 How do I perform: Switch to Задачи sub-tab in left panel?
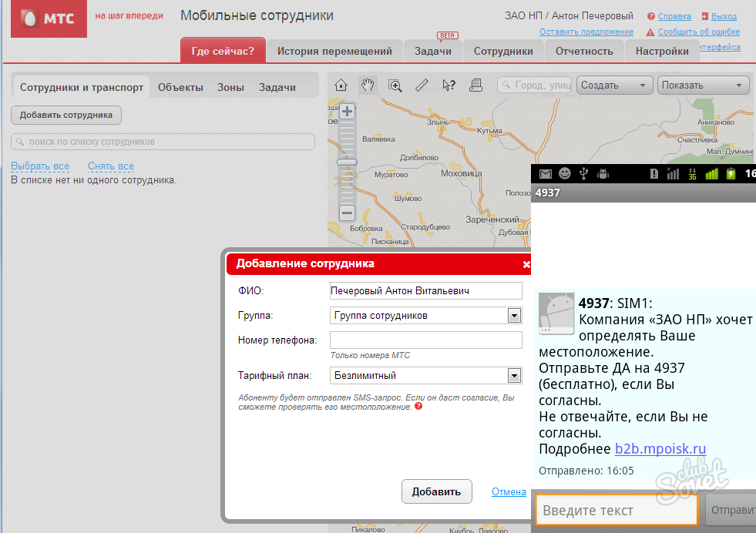point(277,88)
